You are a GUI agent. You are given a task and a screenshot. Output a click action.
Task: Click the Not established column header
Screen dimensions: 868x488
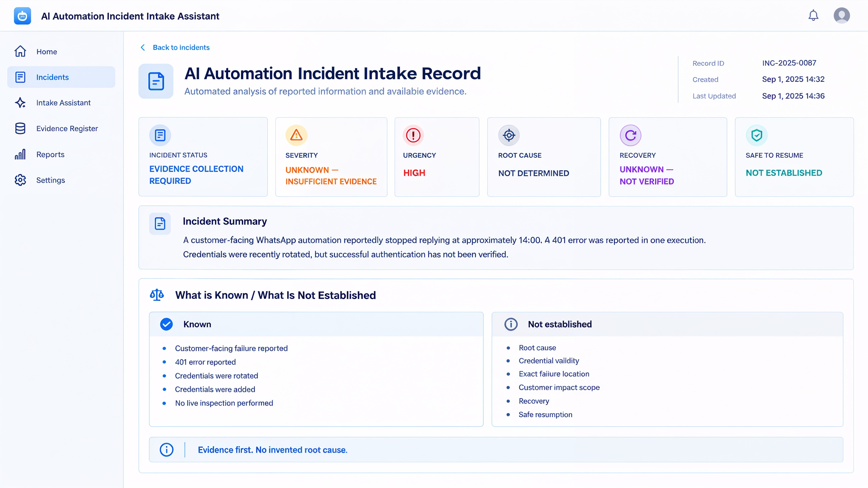667,324
